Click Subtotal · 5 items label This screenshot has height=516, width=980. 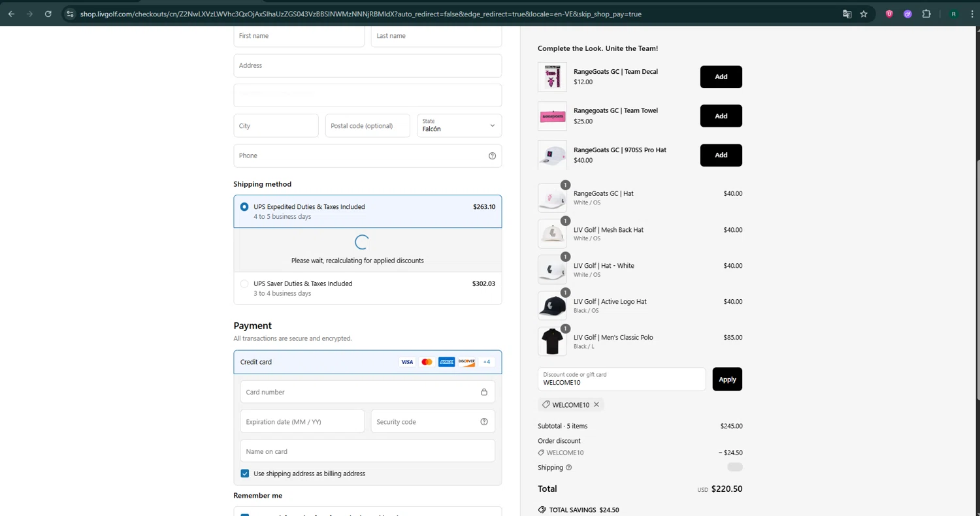tap(563, 426)
